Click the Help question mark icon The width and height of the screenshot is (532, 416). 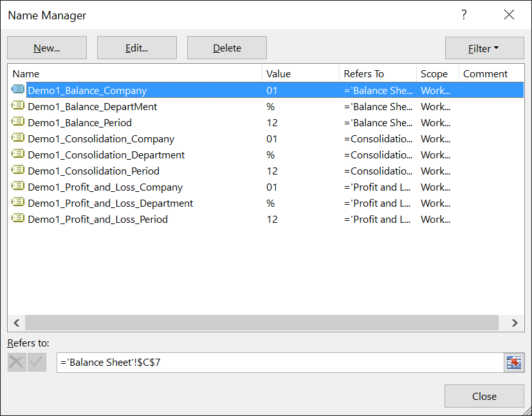coord(464,15)
